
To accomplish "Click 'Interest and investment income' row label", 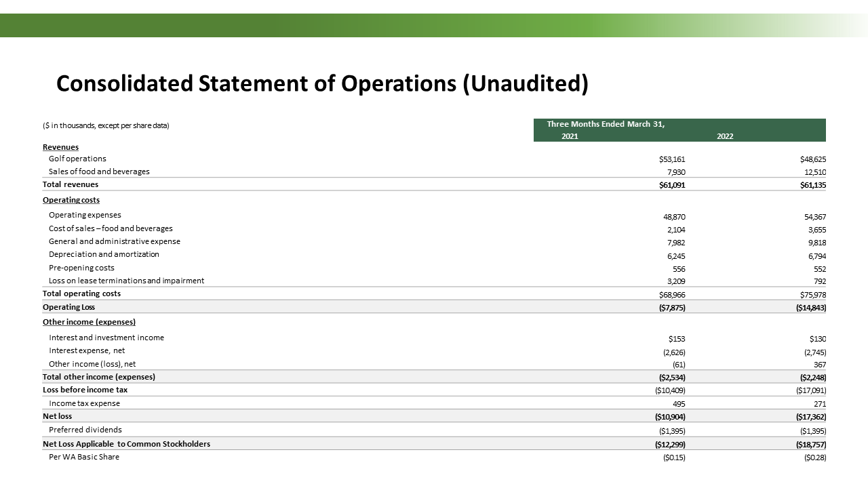I will [106, 337].
